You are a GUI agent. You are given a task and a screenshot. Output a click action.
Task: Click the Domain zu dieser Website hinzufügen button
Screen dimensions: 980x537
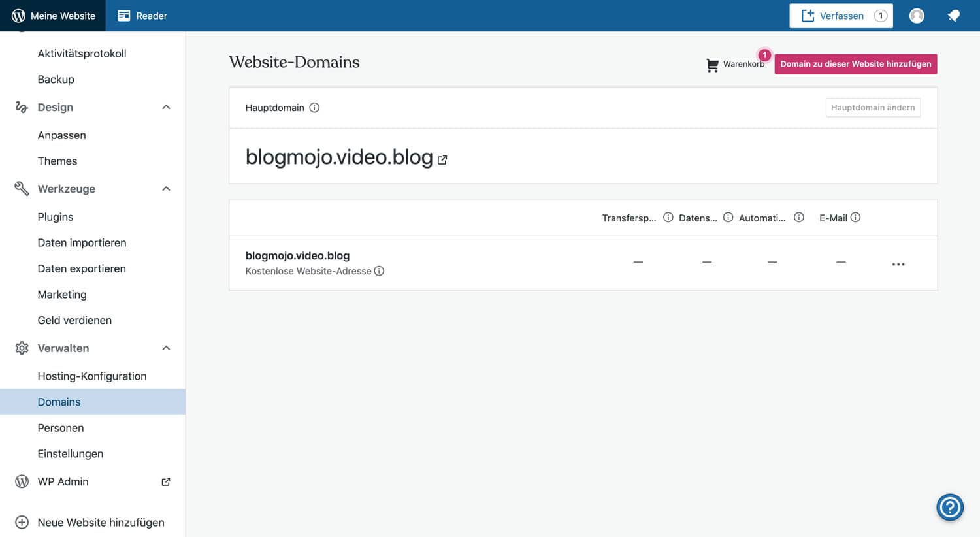coord(856,64)
